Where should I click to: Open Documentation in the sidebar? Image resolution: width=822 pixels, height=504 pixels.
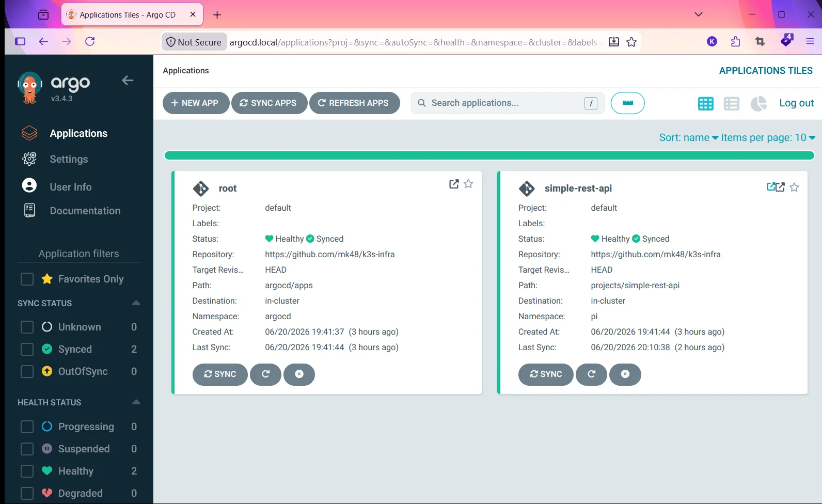[x=85, y=211]
